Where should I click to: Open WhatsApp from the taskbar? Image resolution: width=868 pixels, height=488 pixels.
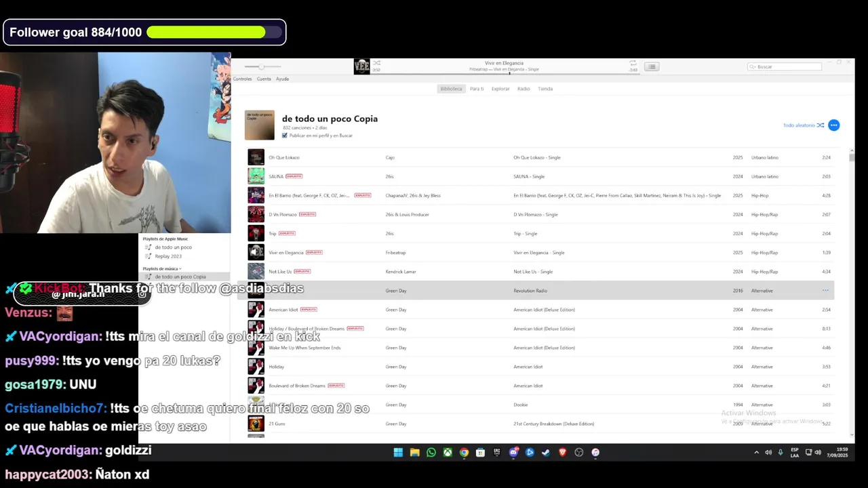pos(431,453)
